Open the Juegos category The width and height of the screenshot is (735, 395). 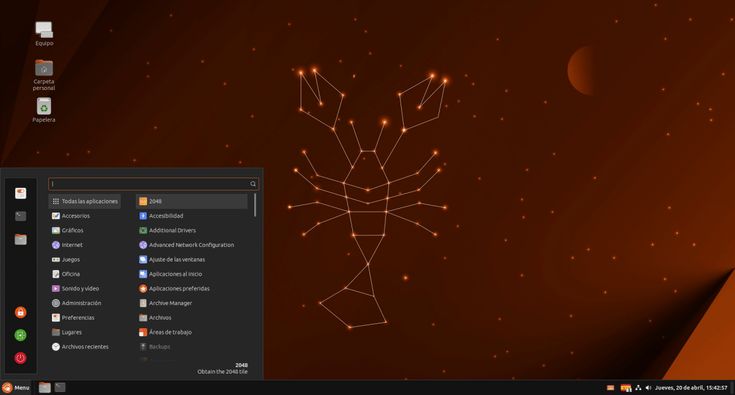[85, 259]
